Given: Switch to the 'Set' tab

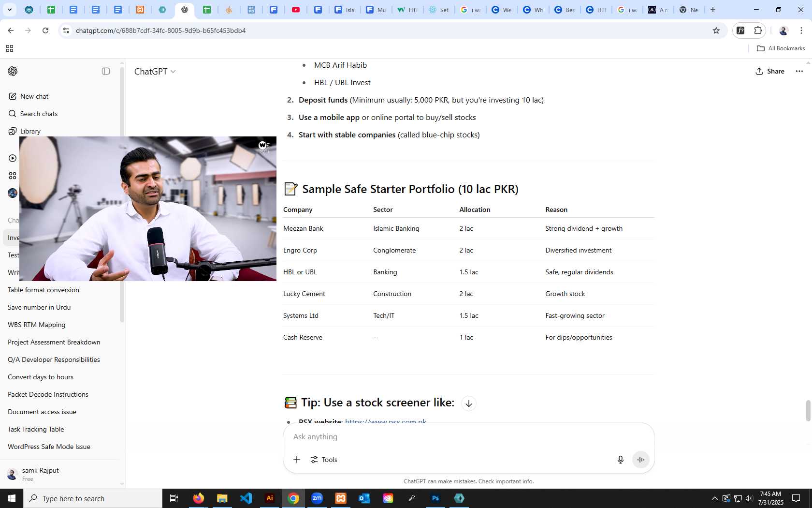Looking at the screenshot, I should tap(439, 10).
